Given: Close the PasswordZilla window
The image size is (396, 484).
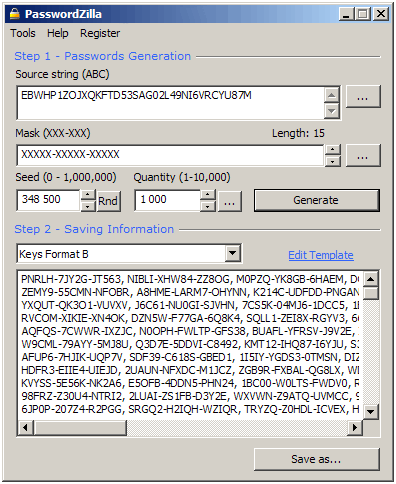Looking at the screenshot, I should (381, 14).
